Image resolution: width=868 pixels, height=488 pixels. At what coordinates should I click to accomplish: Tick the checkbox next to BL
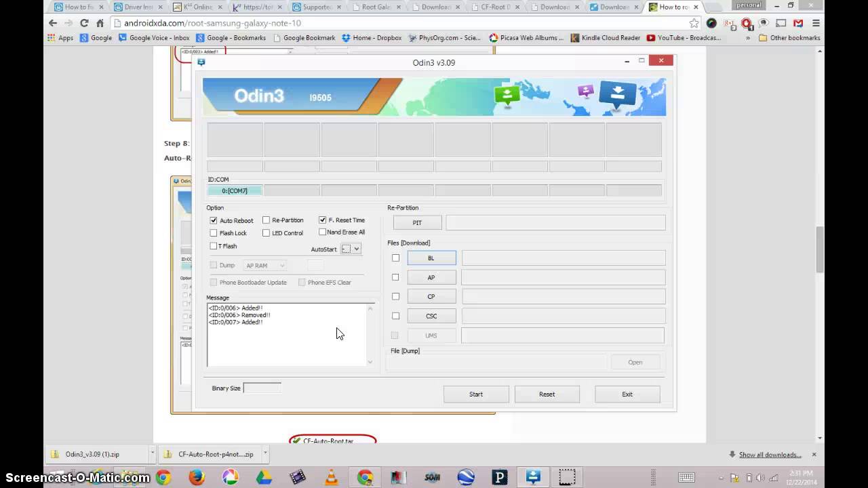395,258
